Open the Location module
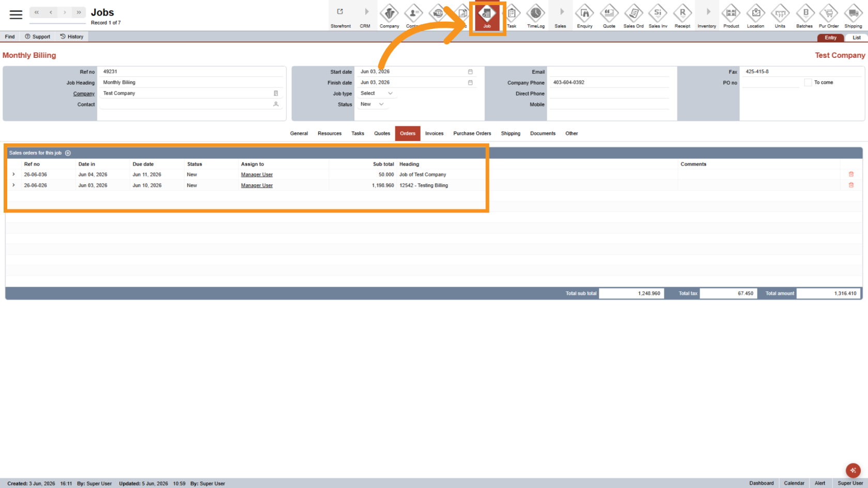Image resolution: width=868 pixels, height=488 pixels. tap(755, 17)
